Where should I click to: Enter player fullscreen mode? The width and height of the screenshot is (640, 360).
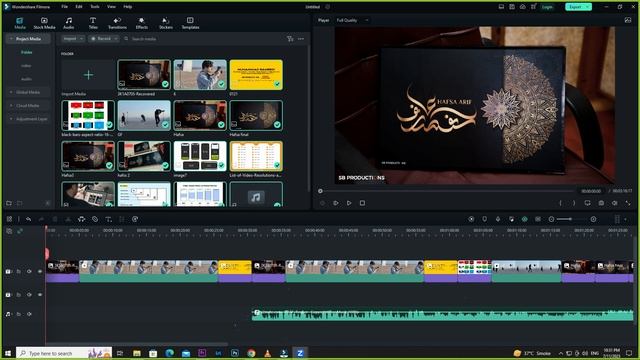(628, 203)
